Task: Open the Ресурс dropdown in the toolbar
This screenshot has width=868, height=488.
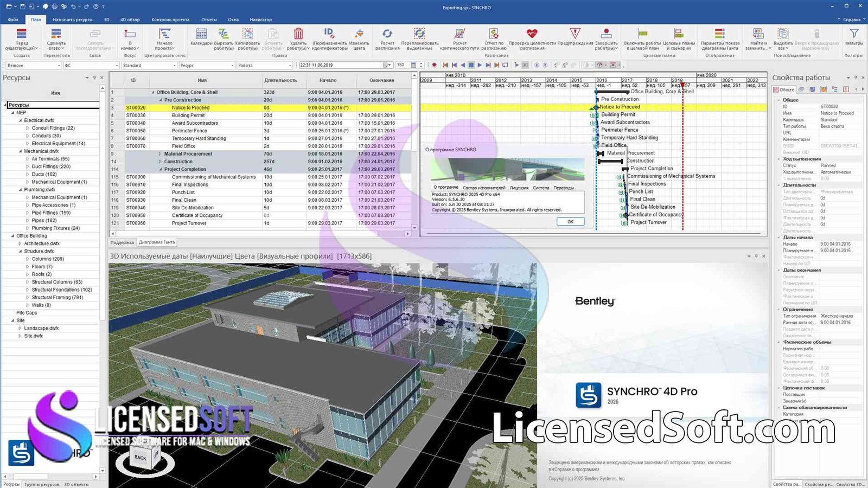Action: (x=232, y=65)
